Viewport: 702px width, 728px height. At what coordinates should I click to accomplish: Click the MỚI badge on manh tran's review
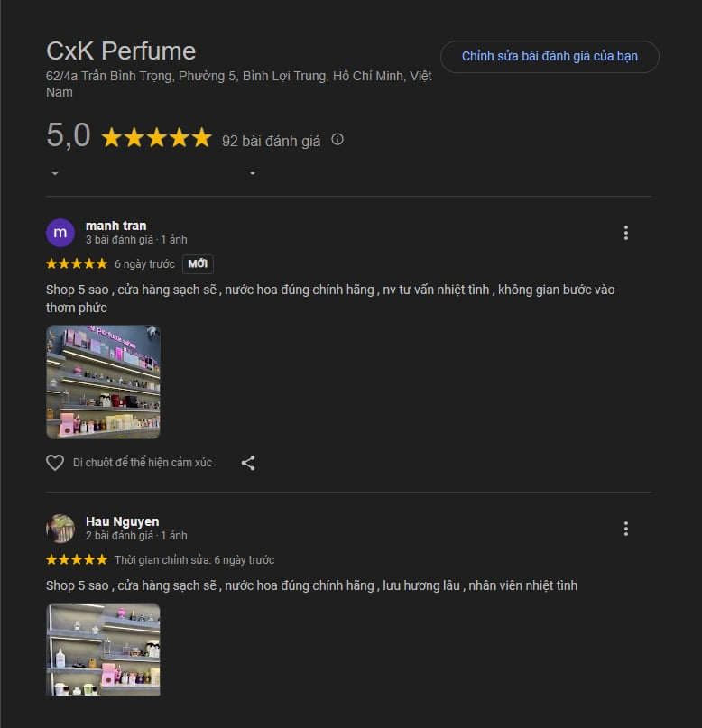(198, 263)
